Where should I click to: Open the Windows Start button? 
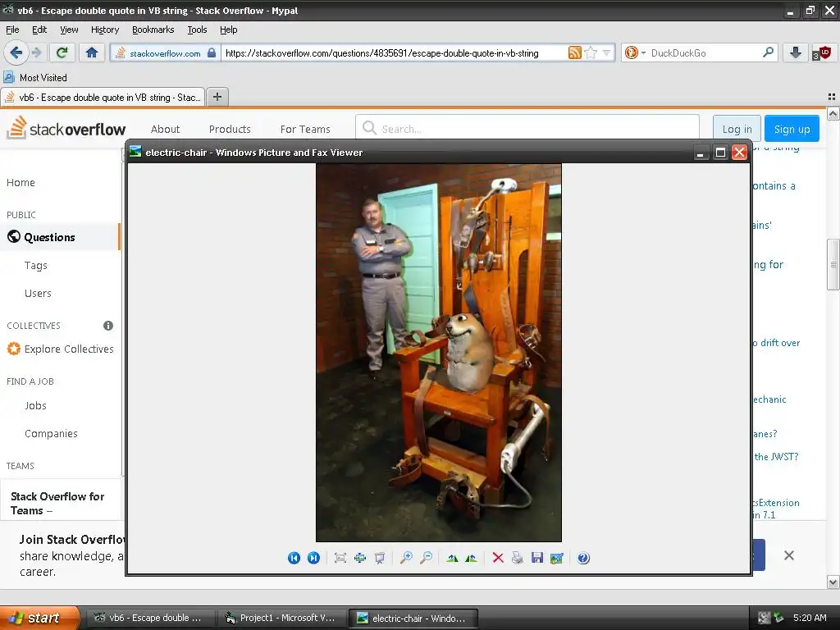click(x=39, y=618)
